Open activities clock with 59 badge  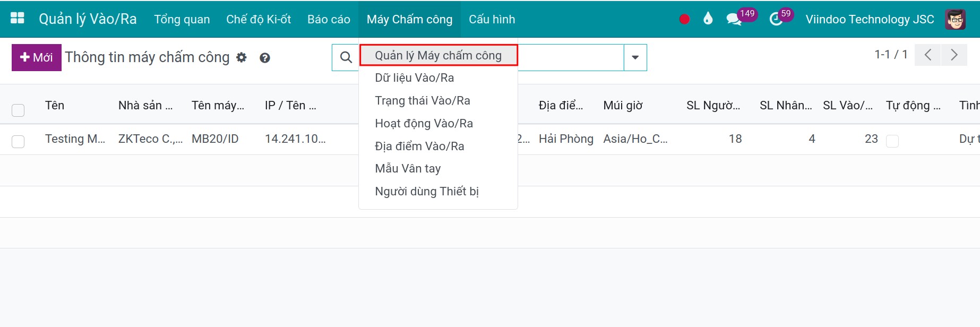781,17
